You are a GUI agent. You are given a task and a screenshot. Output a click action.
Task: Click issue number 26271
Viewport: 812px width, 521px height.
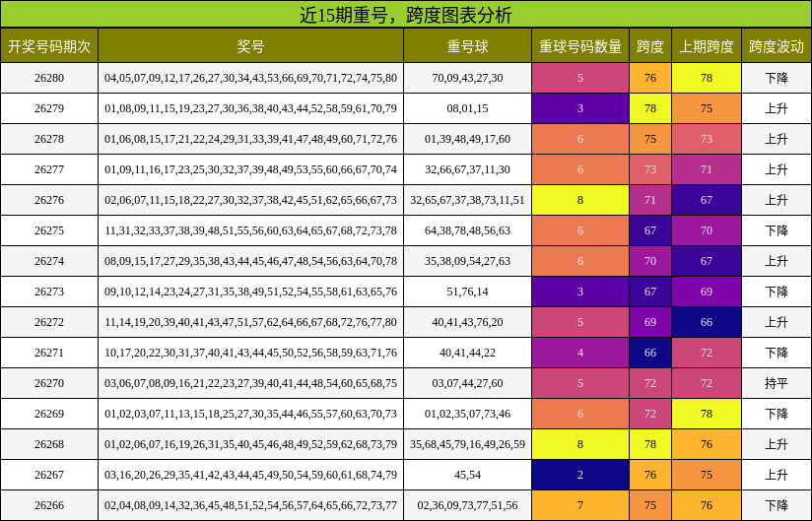[49, 353]
